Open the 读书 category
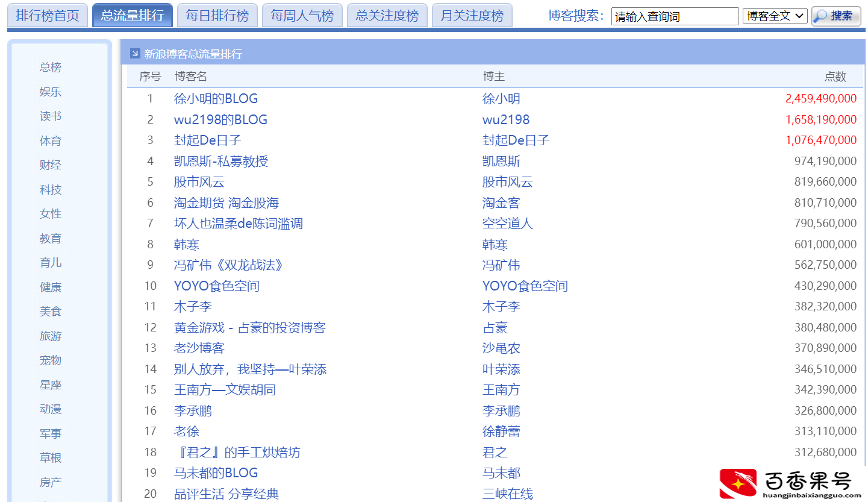This screenshot has width=868, height=502. click(51, 116)
